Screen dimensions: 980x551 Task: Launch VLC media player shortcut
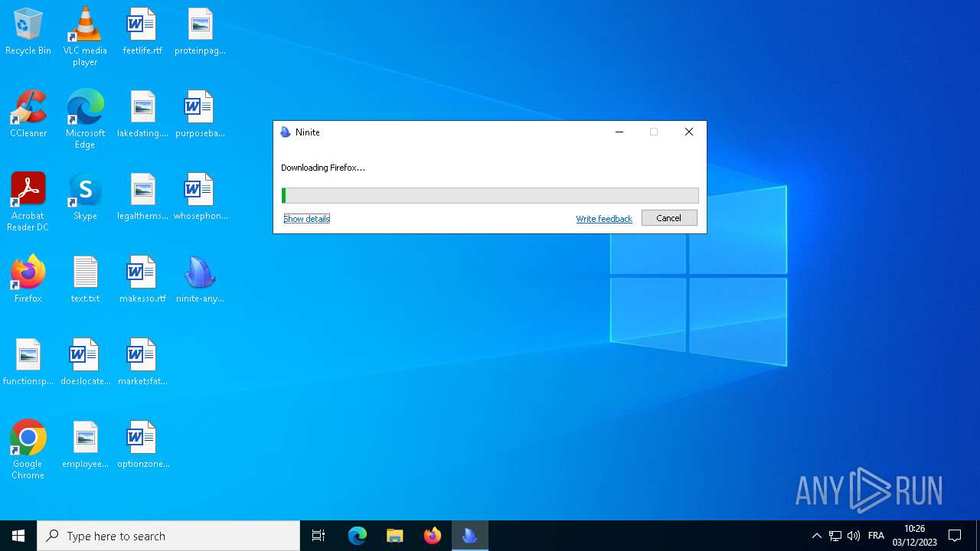click(x=85, y=37)
